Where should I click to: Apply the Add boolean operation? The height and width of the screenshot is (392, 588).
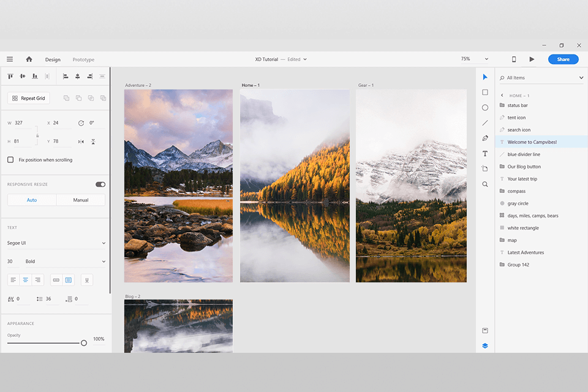(66, 98)
